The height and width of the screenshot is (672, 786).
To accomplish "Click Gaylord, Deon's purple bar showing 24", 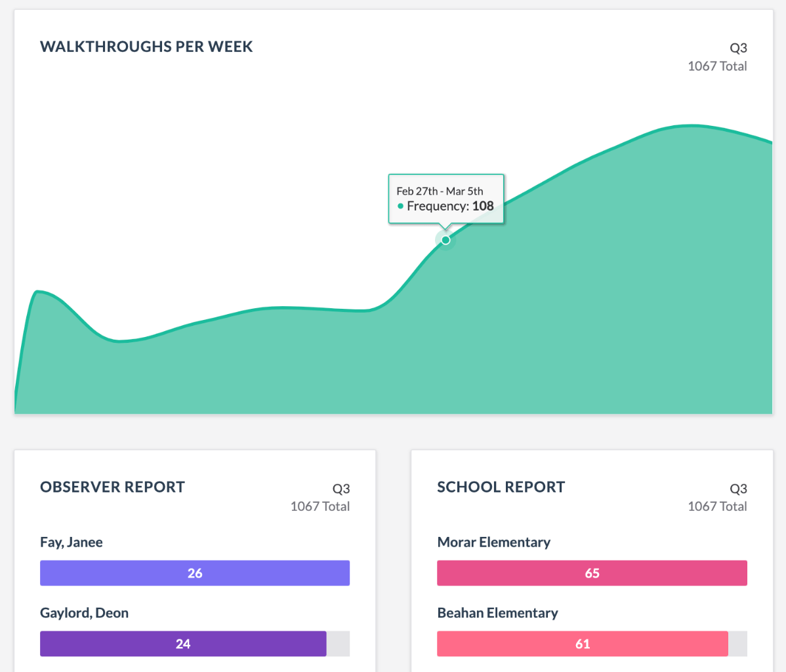I will point(183,644).
